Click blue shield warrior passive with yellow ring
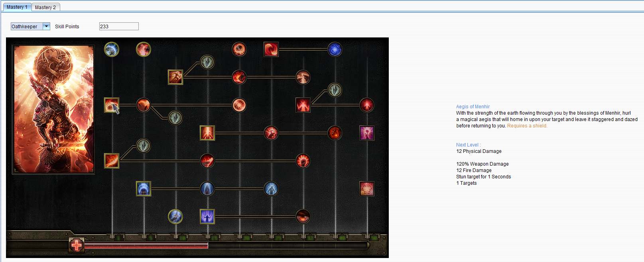This screenshot has width=644, height=262. click(x=175, y=217)
